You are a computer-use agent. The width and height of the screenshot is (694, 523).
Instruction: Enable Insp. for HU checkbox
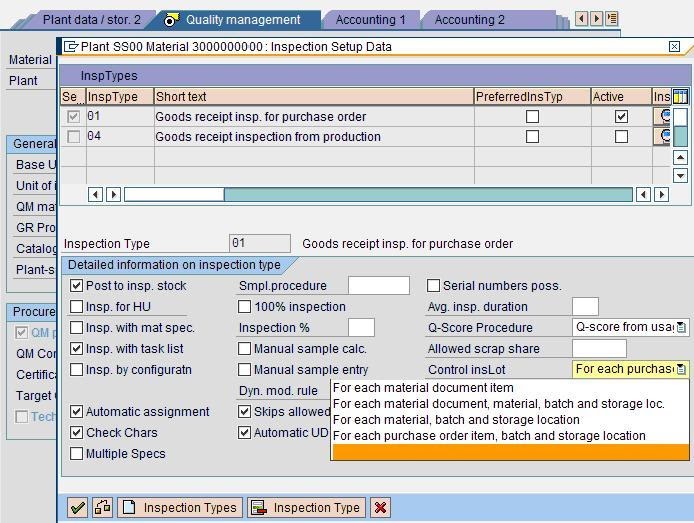76,306
